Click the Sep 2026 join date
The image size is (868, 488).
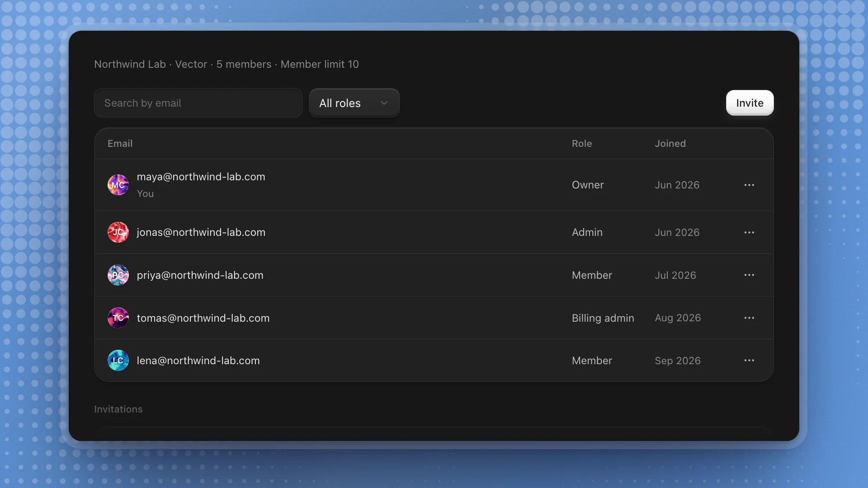tap(678, 361)
